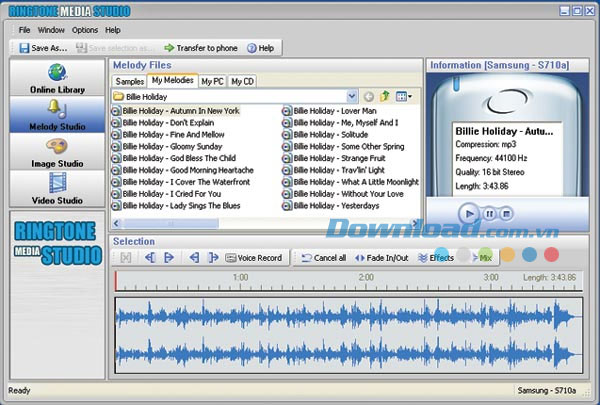Open the Options menu
The height and width of the screenshot is (405, 600).
(85, 30)
